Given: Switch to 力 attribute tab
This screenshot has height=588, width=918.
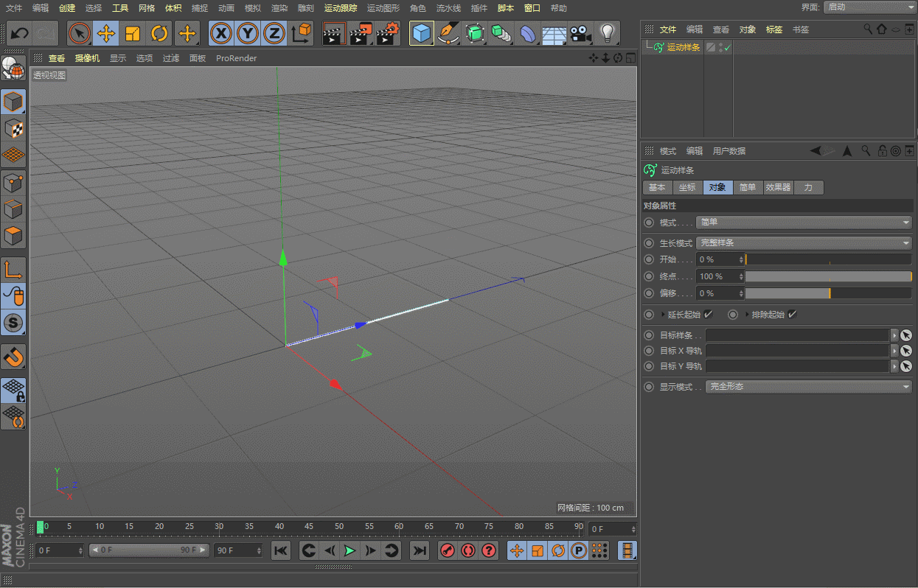Looking at the screenshot, I should click(x=808, y=187).
